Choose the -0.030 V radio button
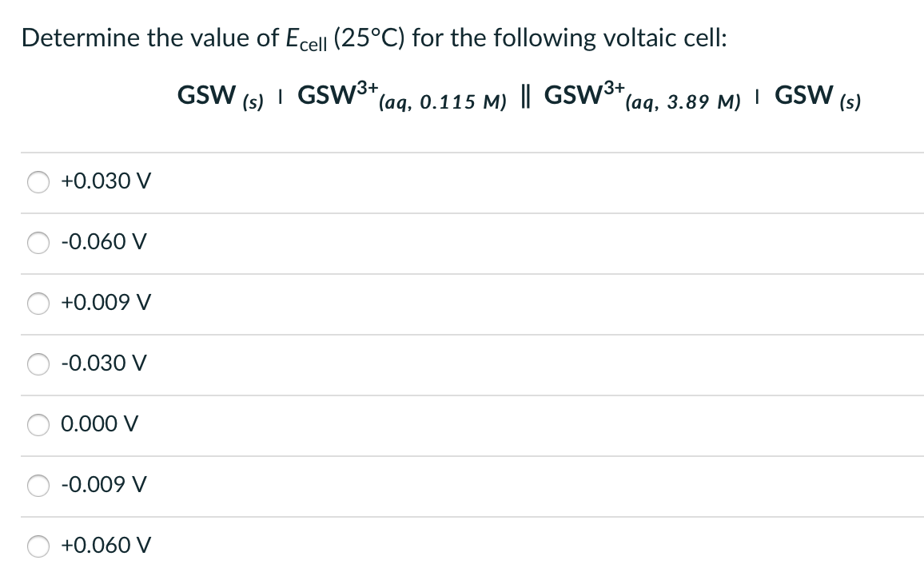The width and height of the screenshot is (924, 580). 38,363
